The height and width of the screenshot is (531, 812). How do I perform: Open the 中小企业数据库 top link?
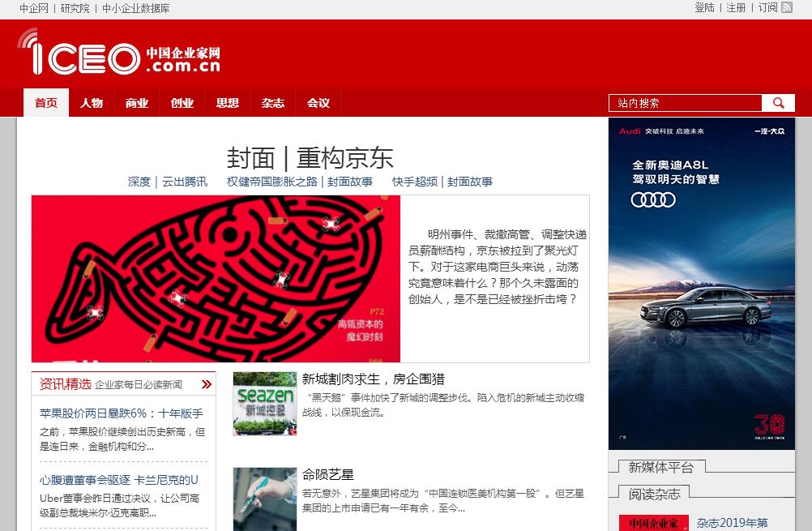[x=136, y=8]
